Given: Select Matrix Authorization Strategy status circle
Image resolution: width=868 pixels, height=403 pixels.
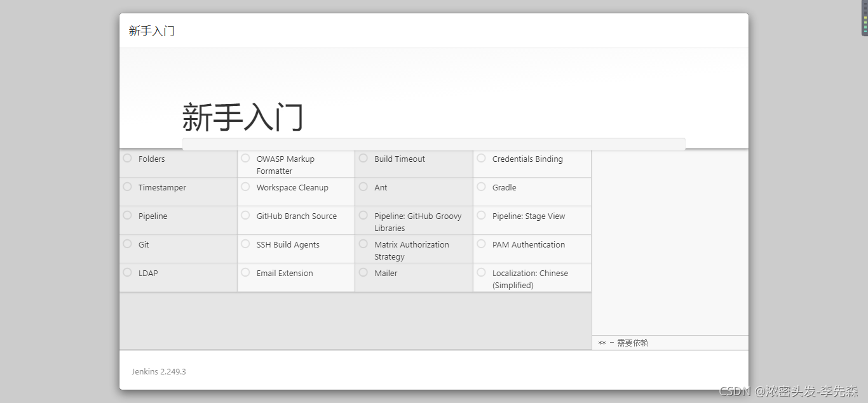Looking at the screenshot, I should pyautogui.click(x=363, y=244).
